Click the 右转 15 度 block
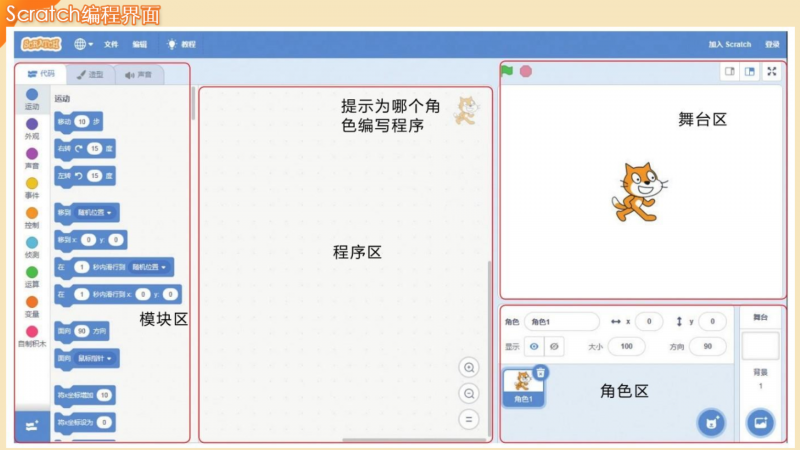Viewport: 800px width, 450px height. pyautogui.click(x=85, y=149)
